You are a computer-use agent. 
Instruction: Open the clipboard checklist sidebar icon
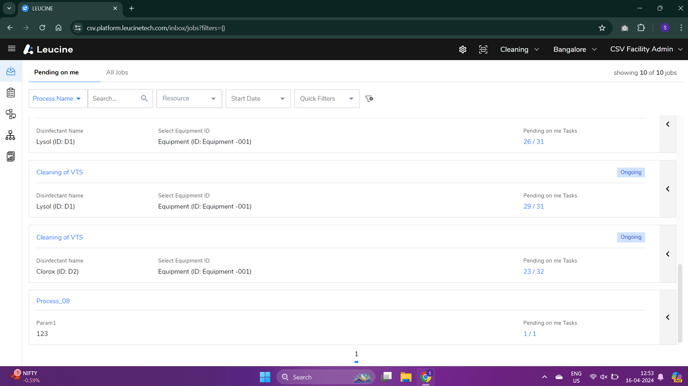point(11,93)
